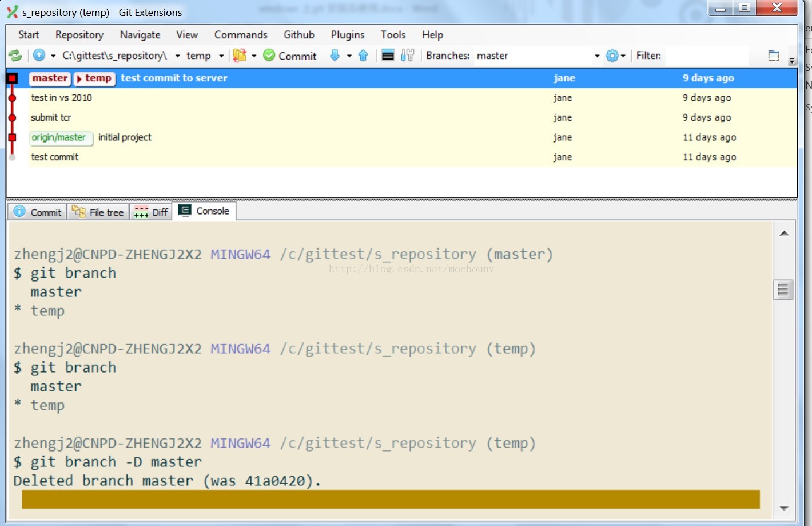This screenshot has height=526, width=812.
Task: Select the 'test in vs 2010' commit
Action: tap(401, 98)
